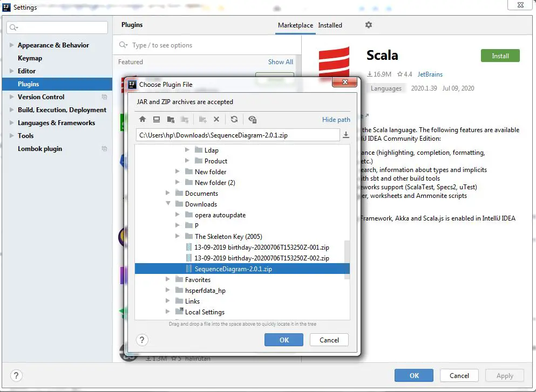Select Keymap in settings tree
The width and height of the screenshot is (536, 392).
(30, 58)
